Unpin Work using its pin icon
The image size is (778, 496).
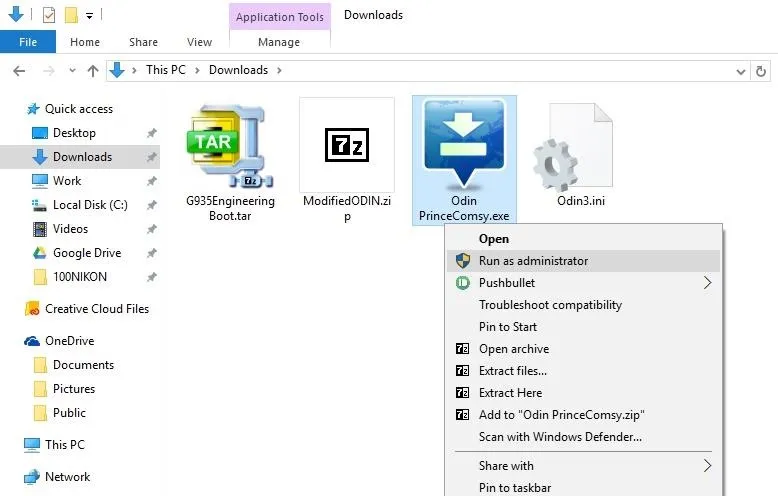tap(152, 181)
